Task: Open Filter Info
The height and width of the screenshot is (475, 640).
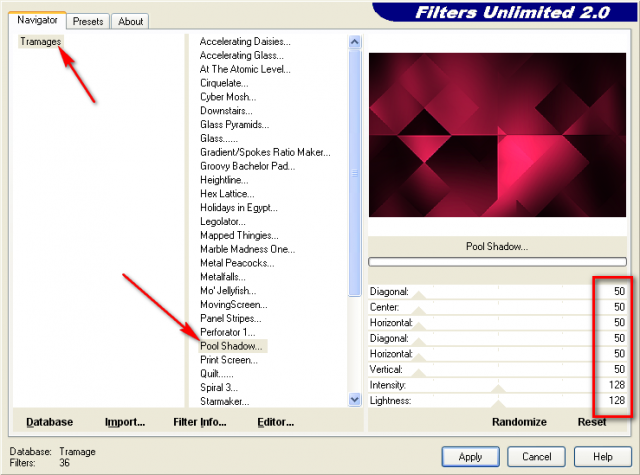Action: [x=201, y=422]
